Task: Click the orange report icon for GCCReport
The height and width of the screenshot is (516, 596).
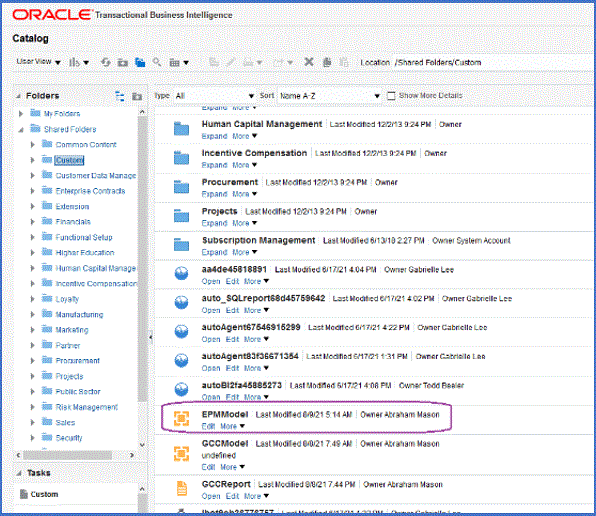Action: tap(182, 489)
